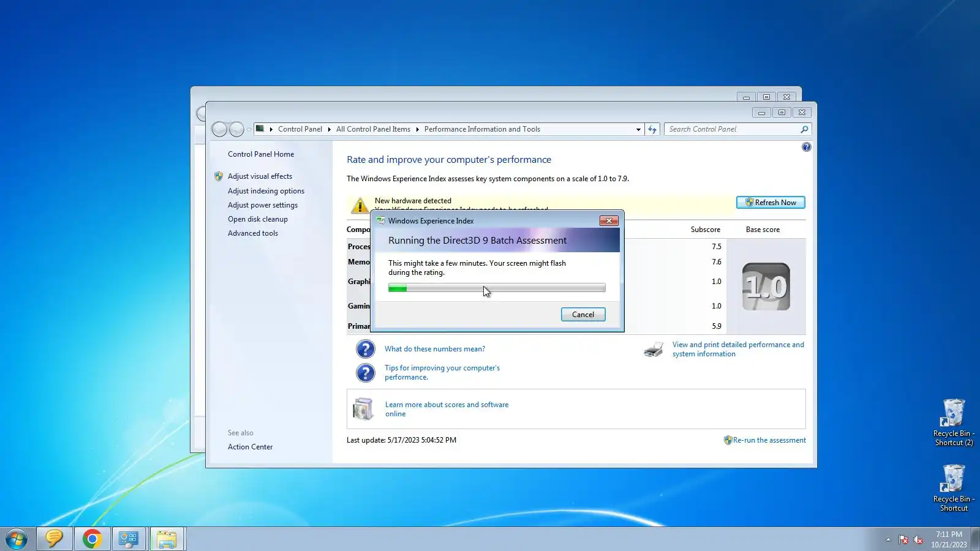Click the 'New hardware detected' notice text
Screen dimensions: 980x551
click(413, 201)
